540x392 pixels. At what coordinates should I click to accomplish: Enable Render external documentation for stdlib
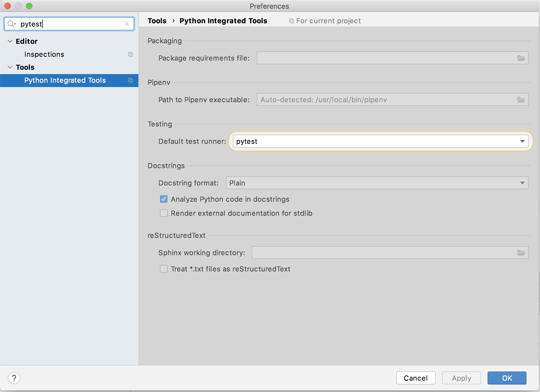(x=164, y=213)
